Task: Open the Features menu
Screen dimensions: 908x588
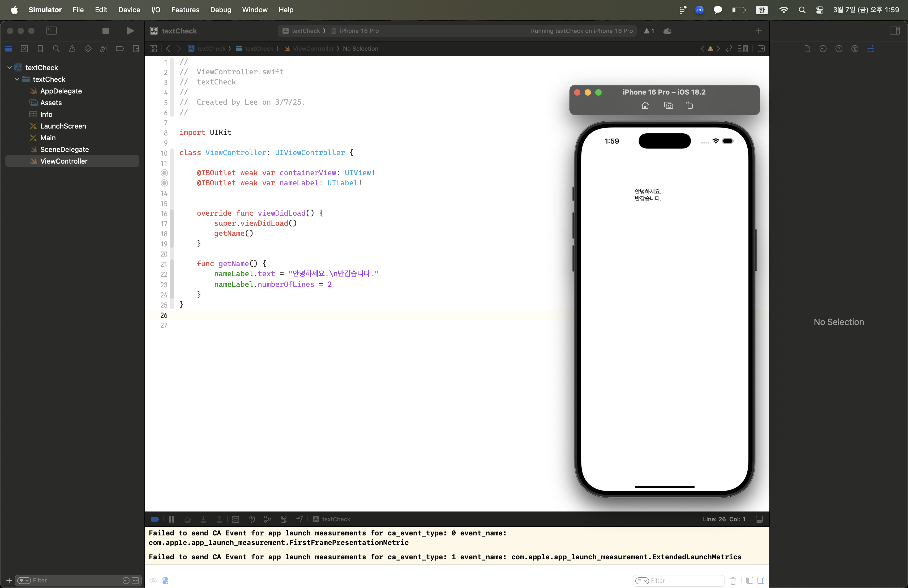Action: coord(185,10)
